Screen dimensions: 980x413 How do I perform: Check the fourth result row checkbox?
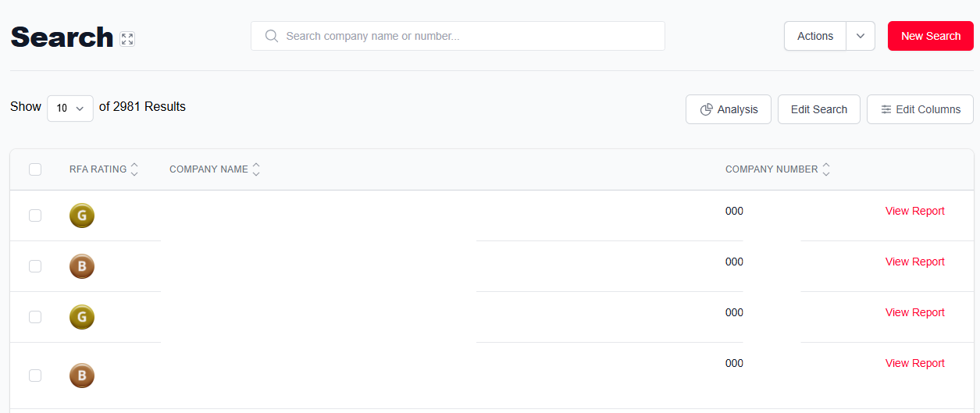[x=35, y=376]
